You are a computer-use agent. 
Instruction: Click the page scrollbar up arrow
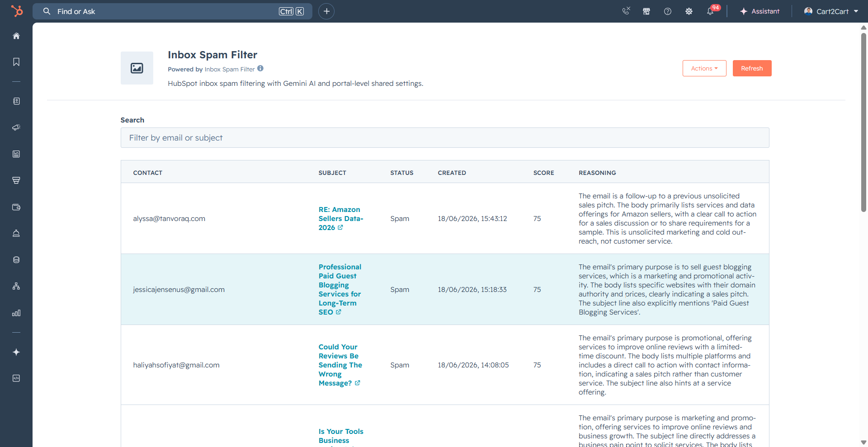[x=863, y=28]
